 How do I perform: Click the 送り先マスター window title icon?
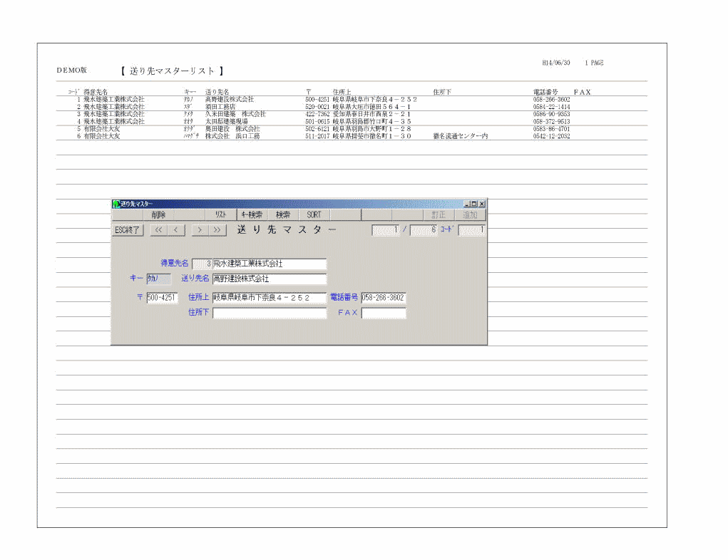pos(116,204)
